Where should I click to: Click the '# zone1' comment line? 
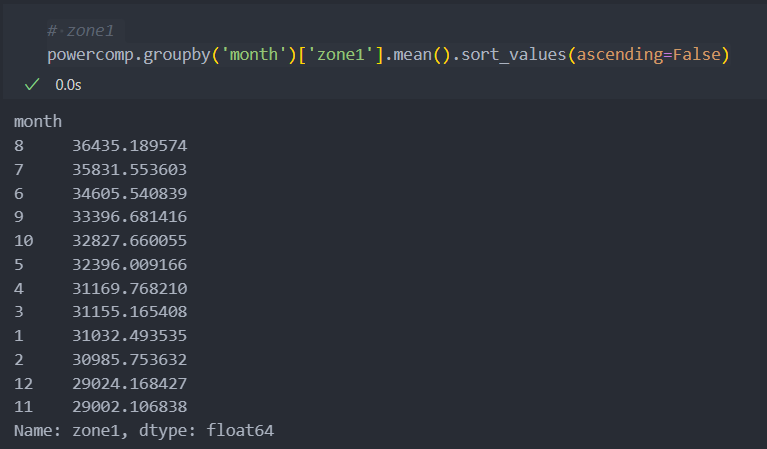coord(81,31)
